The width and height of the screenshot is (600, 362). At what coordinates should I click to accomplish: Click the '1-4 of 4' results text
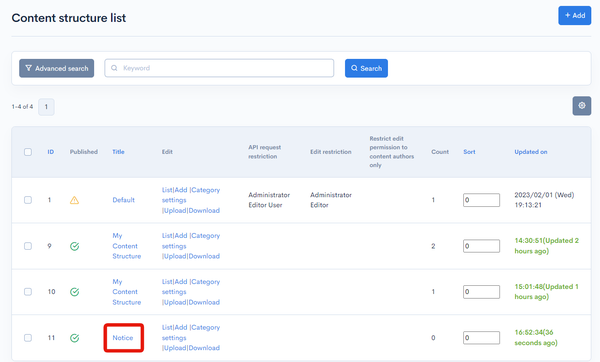point(22,107)
